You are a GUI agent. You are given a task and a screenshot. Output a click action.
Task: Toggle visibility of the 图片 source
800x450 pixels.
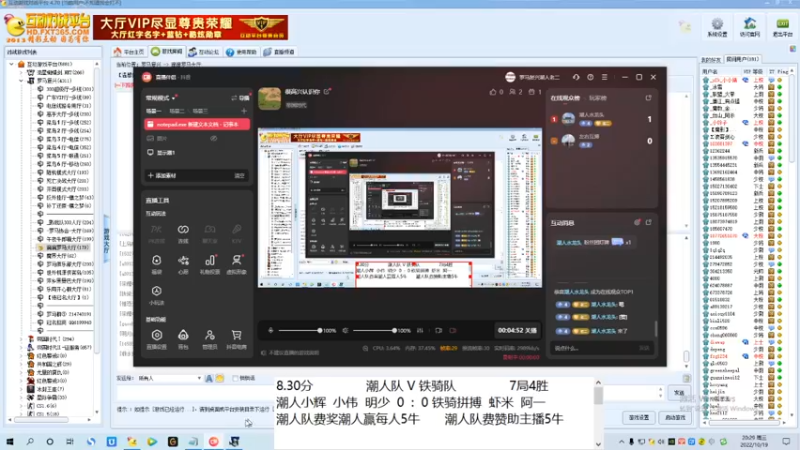coord(214,138)
